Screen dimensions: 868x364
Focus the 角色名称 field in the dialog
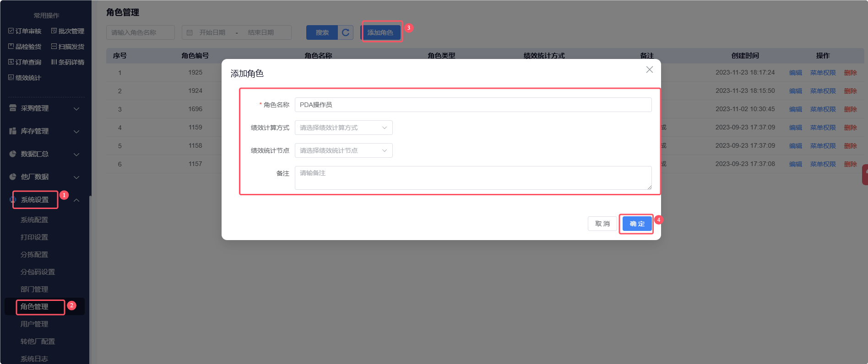473,105
